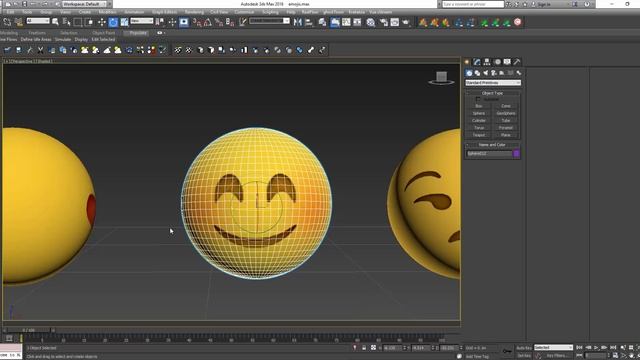Click the Play Animation button
640x360 pixels.
pos(596,348)
